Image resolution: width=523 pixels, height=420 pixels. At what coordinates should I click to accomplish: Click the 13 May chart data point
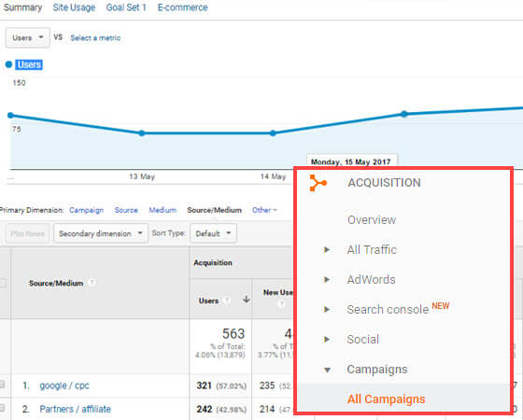(x=141, y=133)
